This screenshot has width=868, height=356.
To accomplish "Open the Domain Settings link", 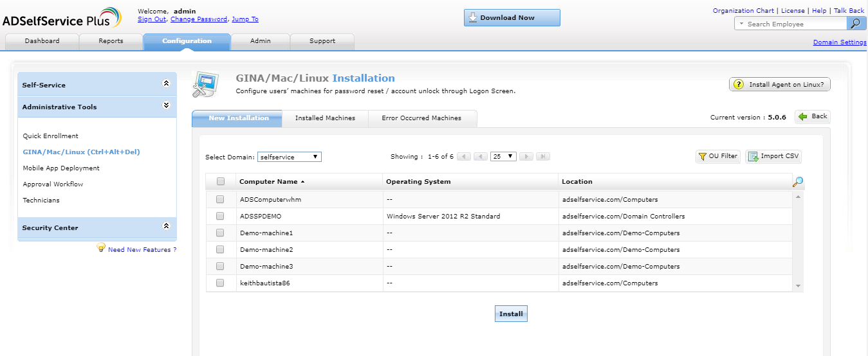I will pos(839,42).
